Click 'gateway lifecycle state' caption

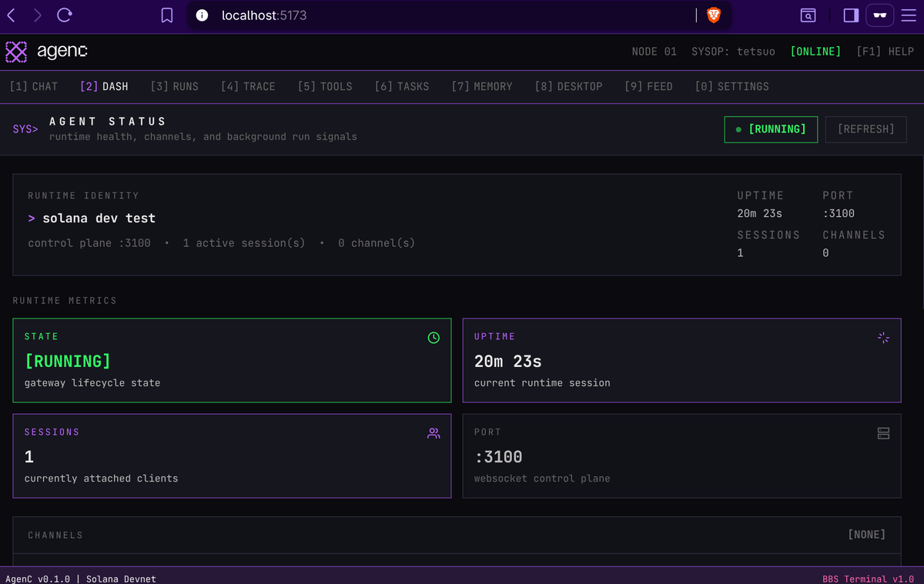point(92,383)
